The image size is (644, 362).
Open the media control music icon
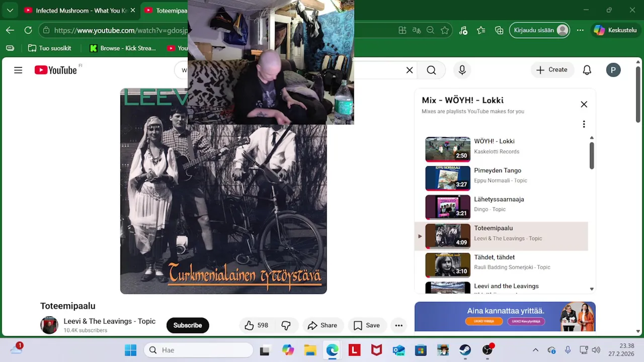(x=463, y=30)
